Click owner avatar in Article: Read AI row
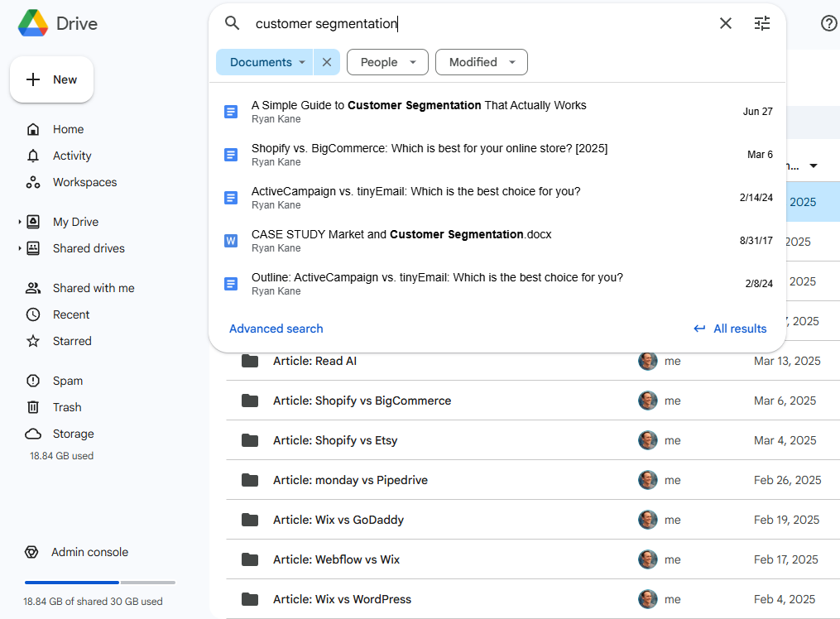The width and height of the screenshot is (840, 619). (648, 361)
